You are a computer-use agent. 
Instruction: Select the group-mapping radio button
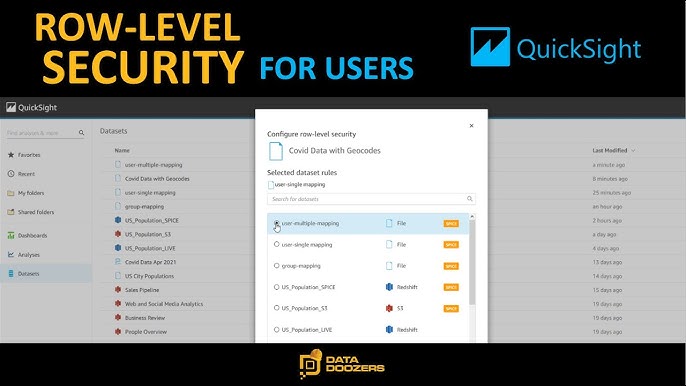click(x=276, y=266)
